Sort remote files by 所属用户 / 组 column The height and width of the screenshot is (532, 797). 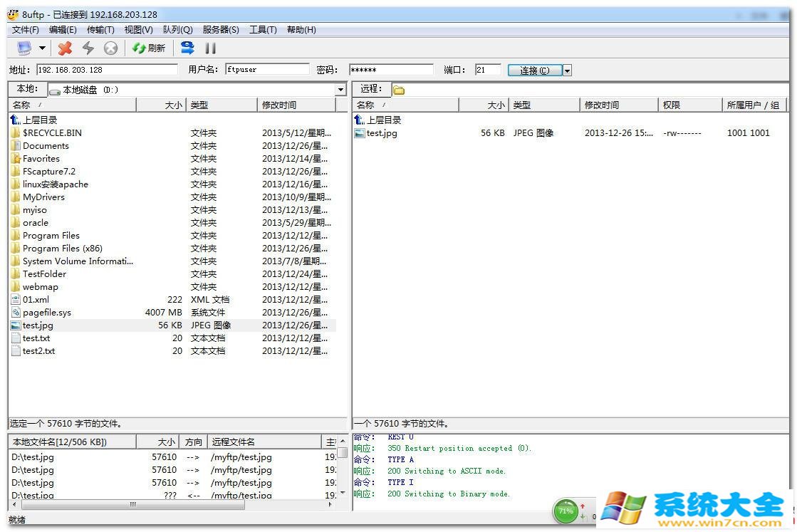pyautogui.click(x=754, y=105)
